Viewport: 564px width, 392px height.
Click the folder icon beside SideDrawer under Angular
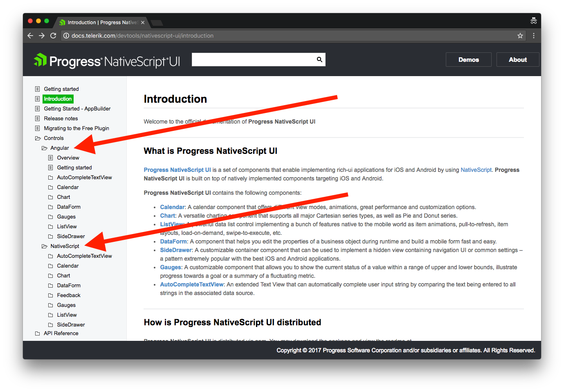[50, 236]
